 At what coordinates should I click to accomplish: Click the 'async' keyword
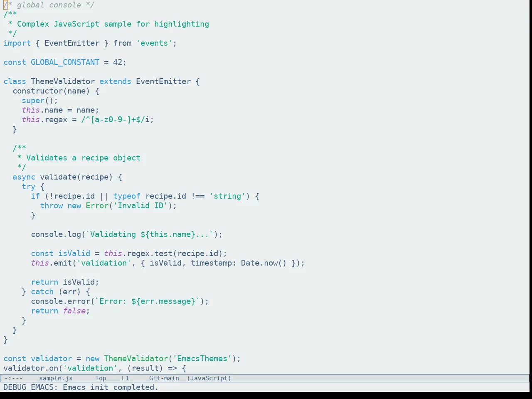(x=24, y=177)
